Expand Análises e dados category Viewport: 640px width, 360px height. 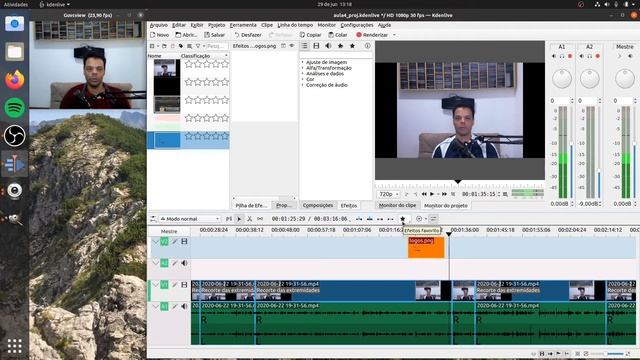[x=303, y=74]
